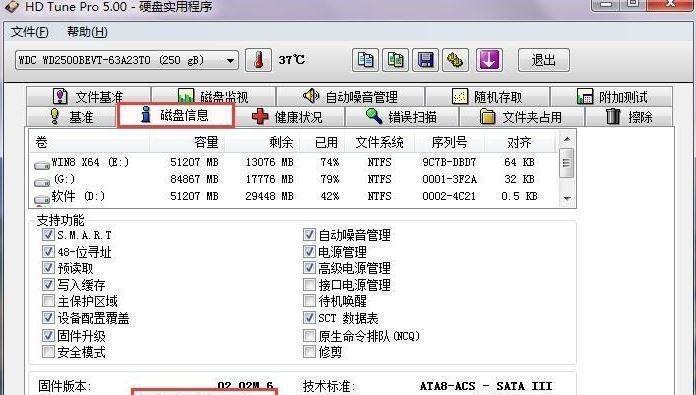Click the 文件系统 column header
Viewport: 696px width, 395px height.
click(380, 142)
